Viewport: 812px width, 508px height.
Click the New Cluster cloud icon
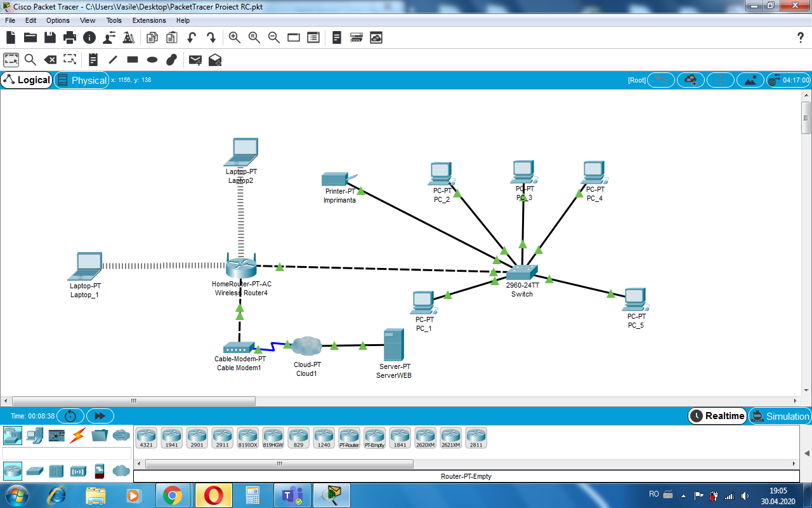[x=691, y=80]
